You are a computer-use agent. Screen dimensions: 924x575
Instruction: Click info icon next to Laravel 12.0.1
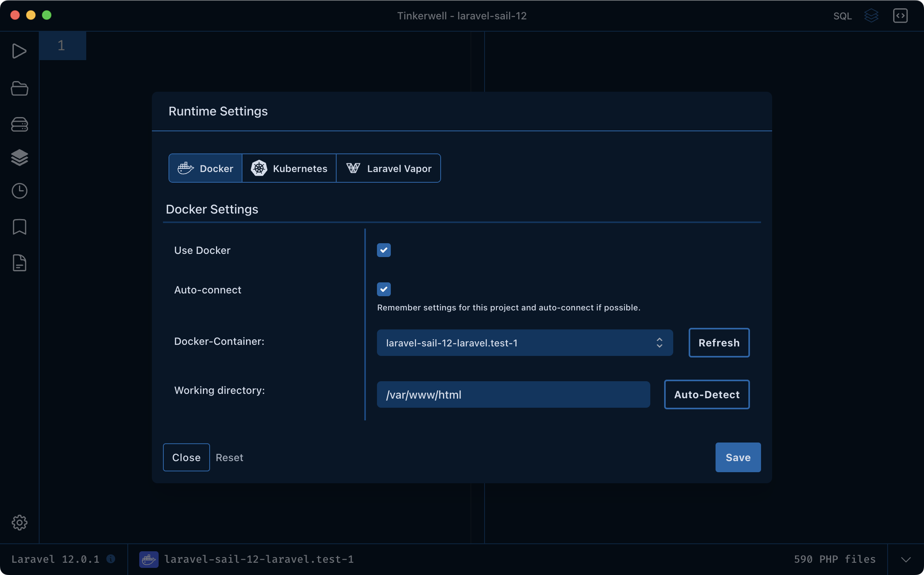[111, 559]
